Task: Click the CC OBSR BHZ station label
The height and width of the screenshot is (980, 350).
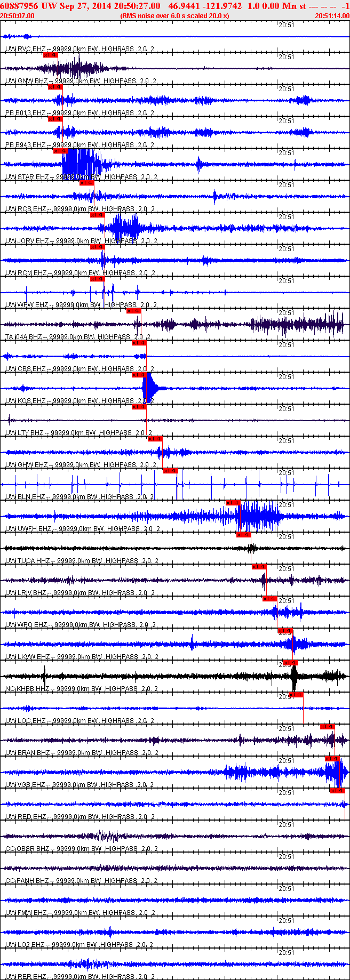Action: (x=81, y=849)
